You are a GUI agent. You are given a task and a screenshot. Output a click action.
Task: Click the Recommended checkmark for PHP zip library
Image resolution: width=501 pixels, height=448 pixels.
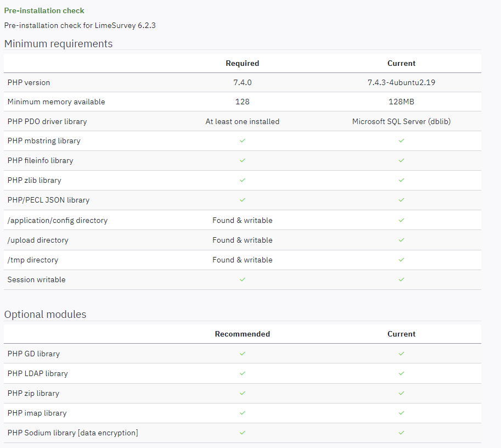point(243,393)
